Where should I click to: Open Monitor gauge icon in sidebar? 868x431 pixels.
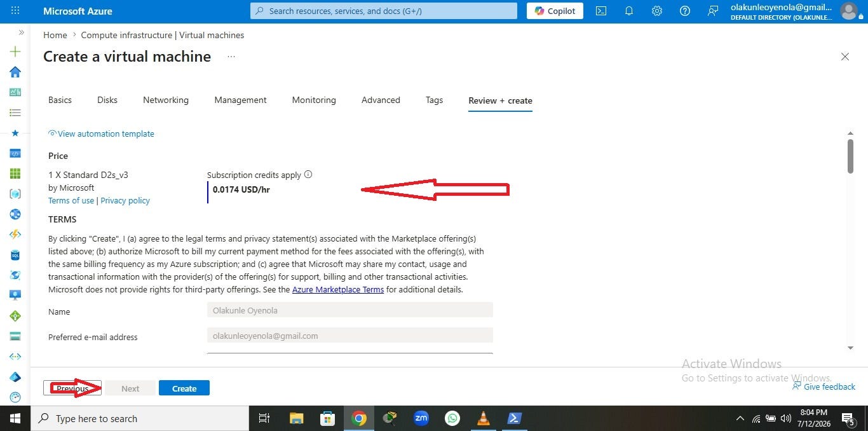(15, 397)
